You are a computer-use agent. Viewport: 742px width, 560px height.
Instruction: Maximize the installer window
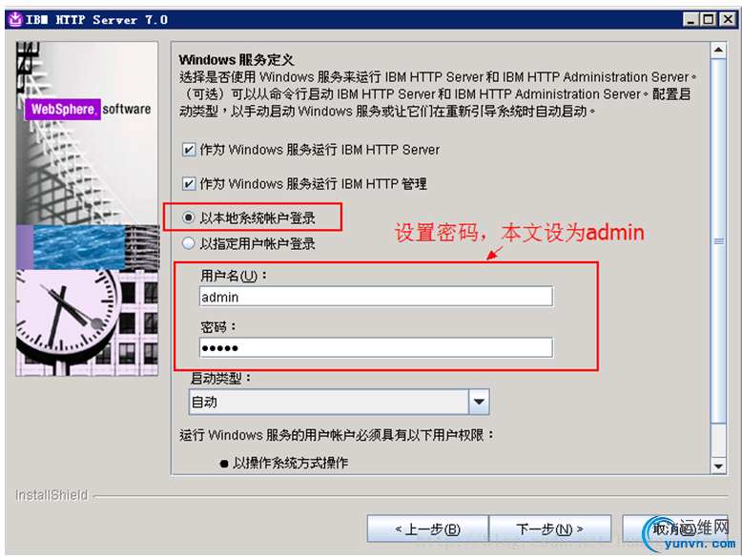click(709, 19)
